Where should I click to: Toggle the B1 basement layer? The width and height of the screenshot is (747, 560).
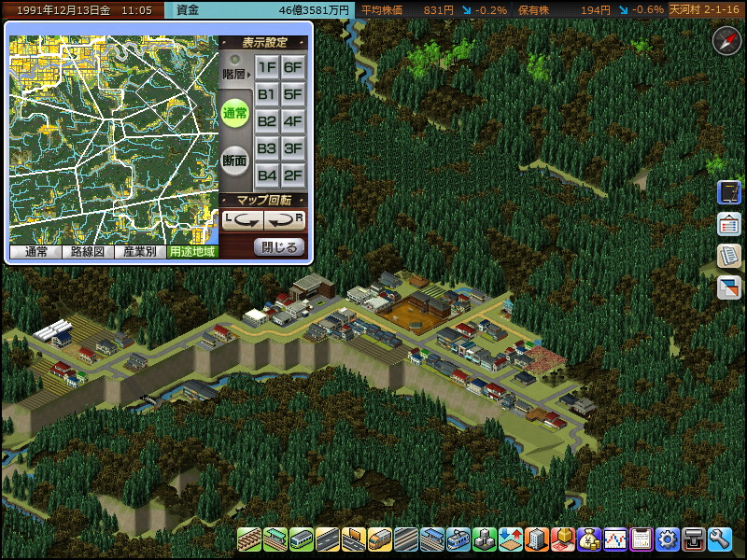coord(267,94)
